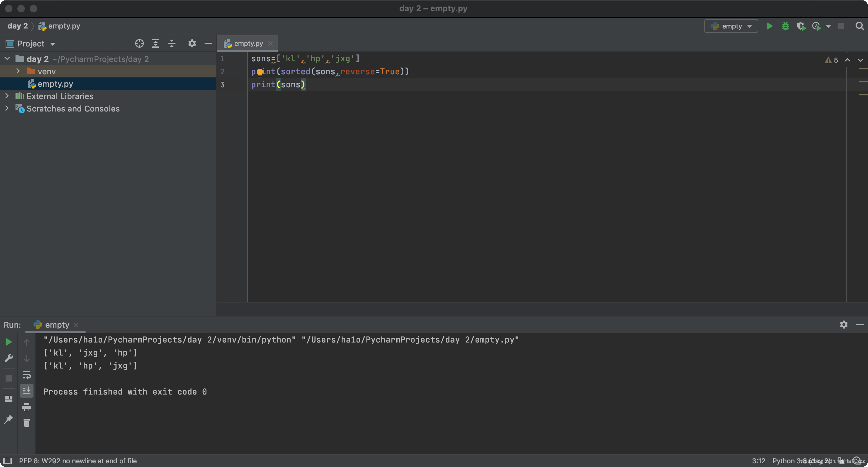Open Search Everywhere magnifier icon
This screenshot has width=868, height=467.
click(860, 26)
